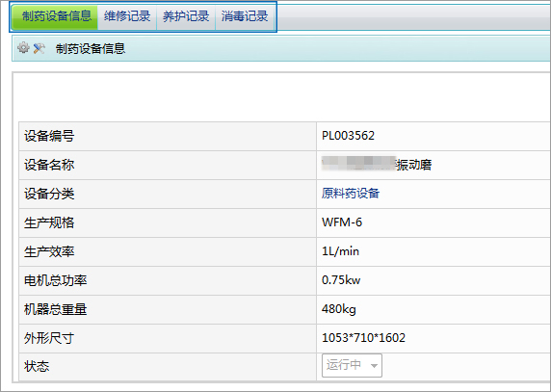Click the 0.75kw motor power value
Viewport: 551px width, 392px height.
click(341, 280)
